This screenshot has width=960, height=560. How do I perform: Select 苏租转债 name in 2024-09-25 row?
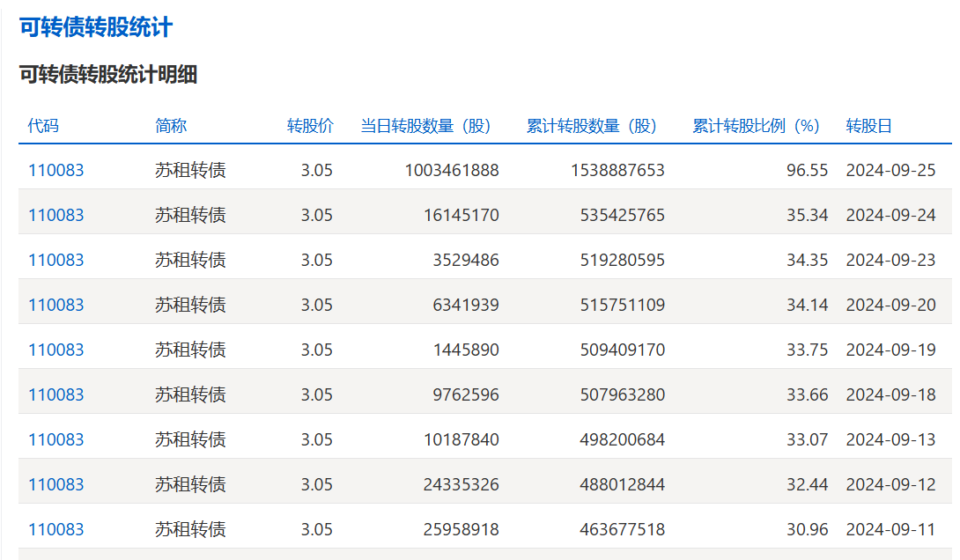190,170
